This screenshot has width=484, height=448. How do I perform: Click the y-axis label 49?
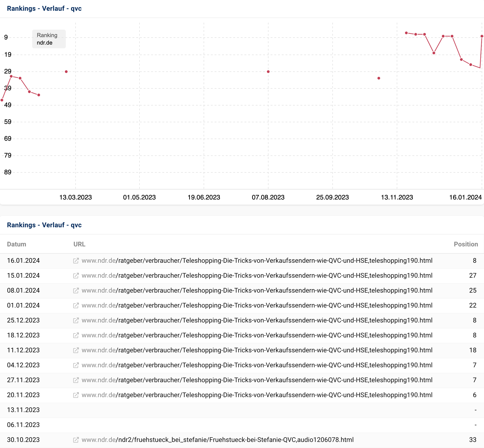8,105
